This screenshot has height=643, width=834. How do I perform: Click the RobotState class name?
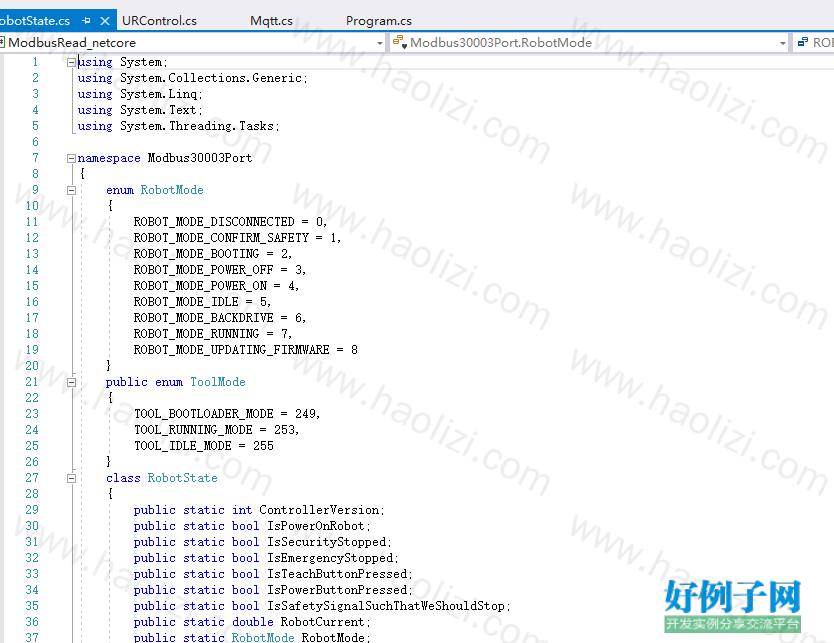coord(182,478)
